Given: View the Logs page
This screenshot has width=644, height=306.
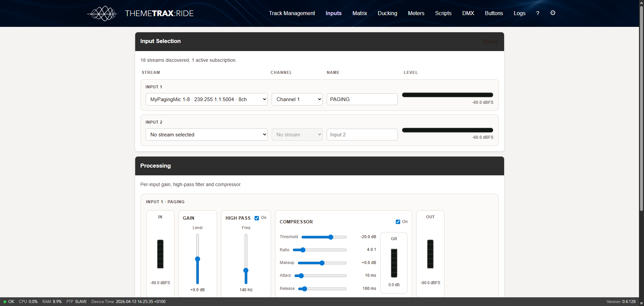Looking at the screenshot, I should [519, 13].
